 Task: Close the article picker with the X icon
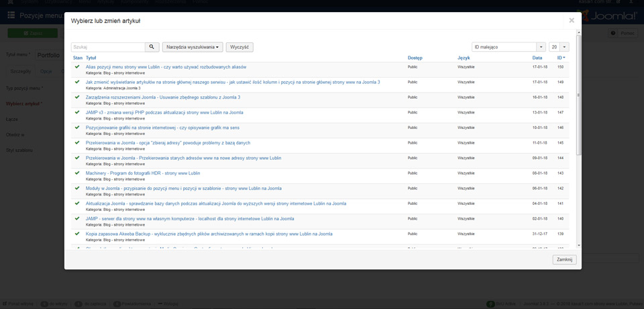click(572, 20)
